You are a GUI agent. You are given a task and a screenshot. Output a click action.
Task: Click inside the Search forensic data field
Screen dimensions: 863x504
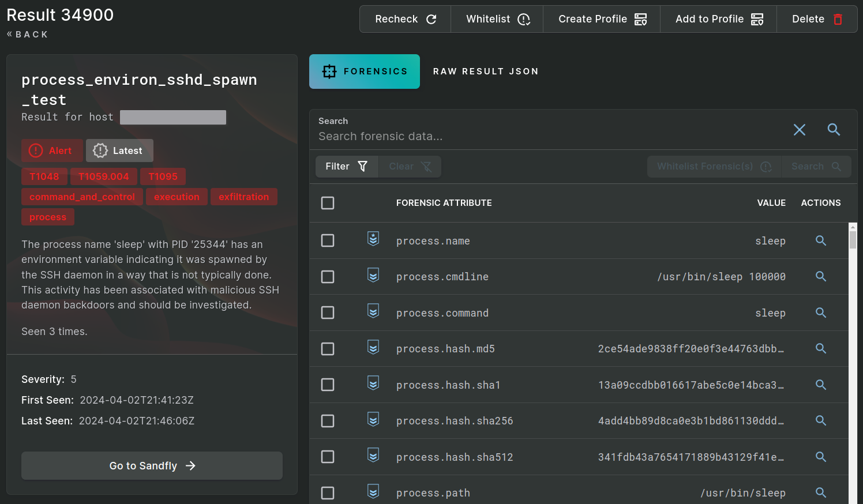[519, 136]
